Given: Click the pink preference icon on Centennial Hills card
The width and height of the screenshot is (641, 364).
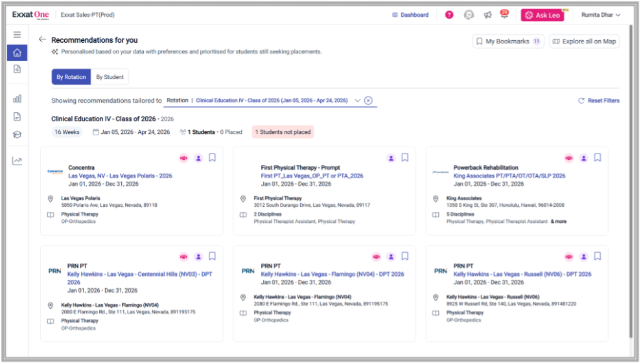Looking at the screenshot, I should click(x=184, y=257).
